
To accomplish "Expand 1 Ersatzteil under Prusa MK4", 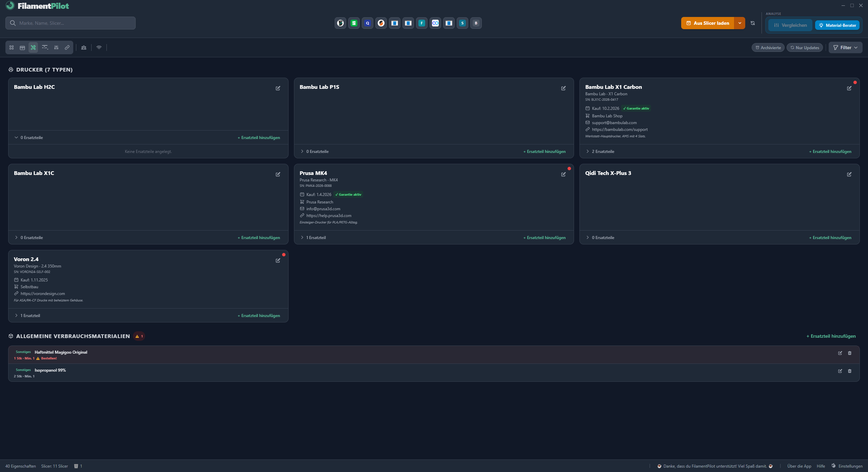I will click(313, 238).
